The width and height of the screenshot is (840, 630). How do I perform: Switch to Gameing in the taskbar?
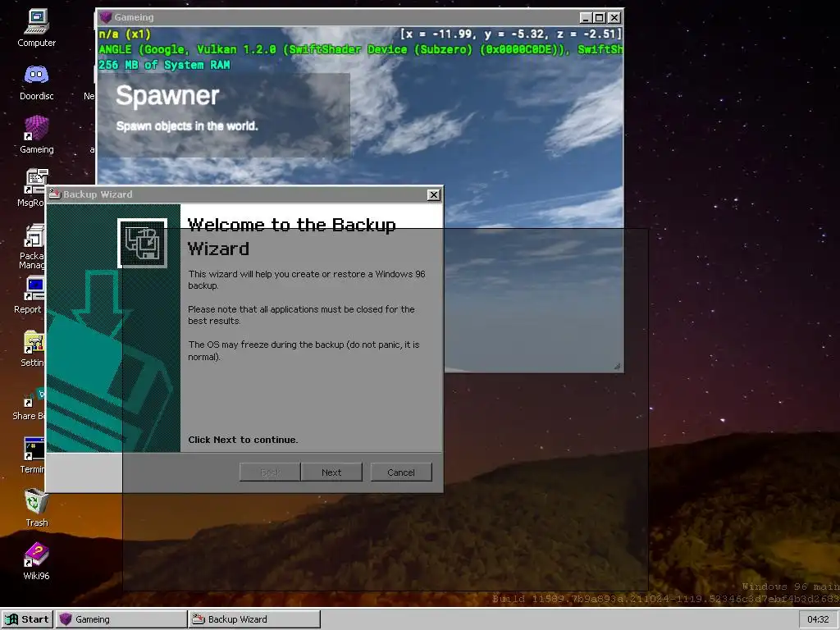point(121,619)
